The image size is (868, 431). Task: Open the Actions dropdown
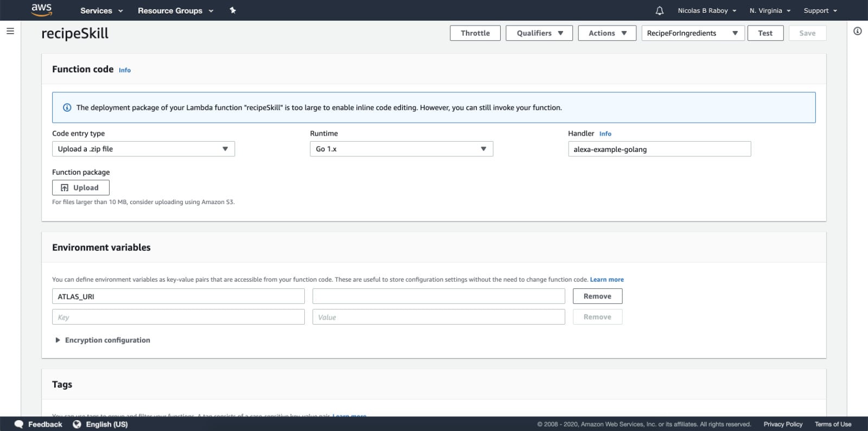click(607, 33)
